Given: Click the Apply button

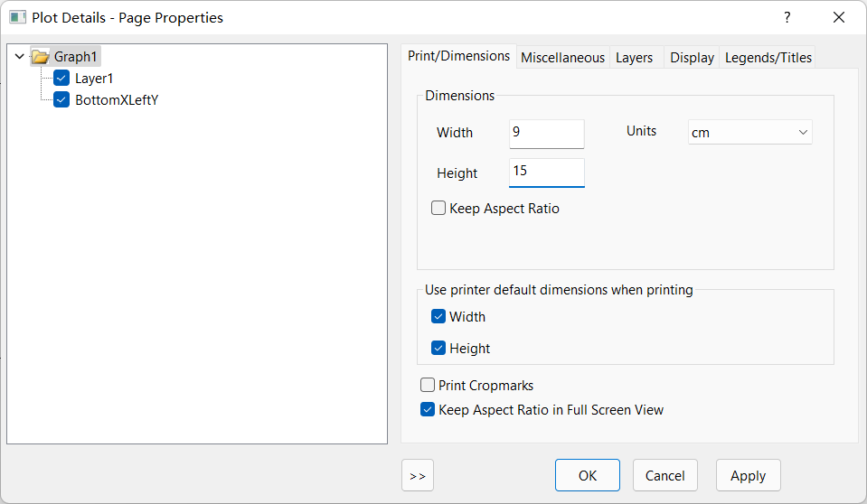Looking at the screenshot, I should point(748,475).
